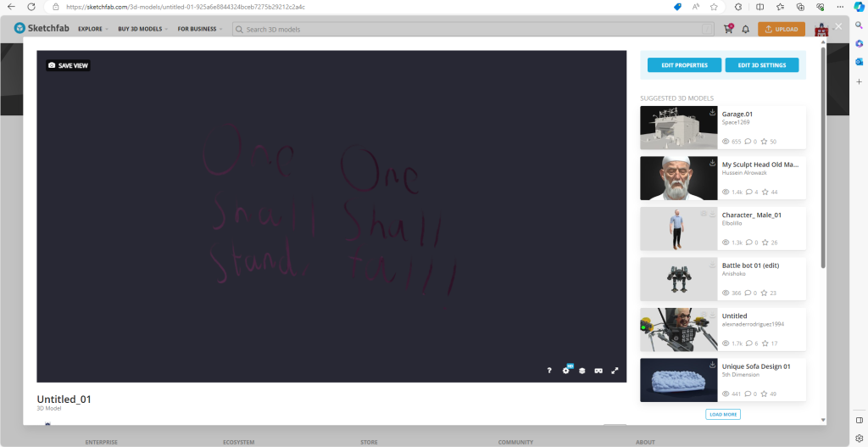Expand the Explore dropdown menu
This screenshot has width=868, height=447.
pos(92,29)
